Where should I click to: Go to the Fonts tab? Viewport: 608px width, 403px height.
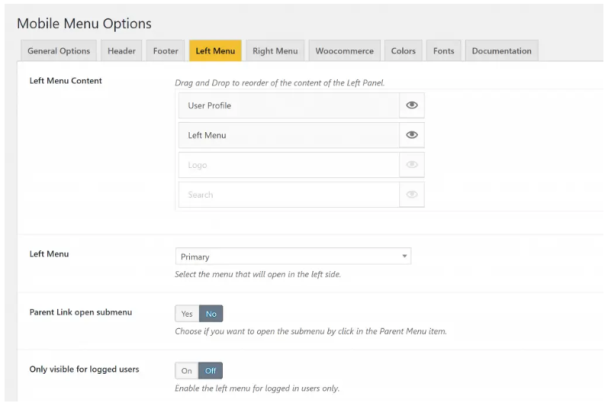click(443, 51)
